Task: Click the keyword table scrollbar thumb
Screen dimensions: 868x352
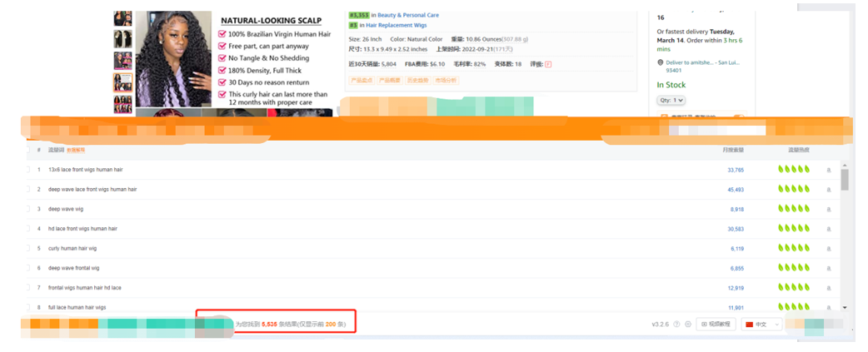Action: click(x=844, y=180)
